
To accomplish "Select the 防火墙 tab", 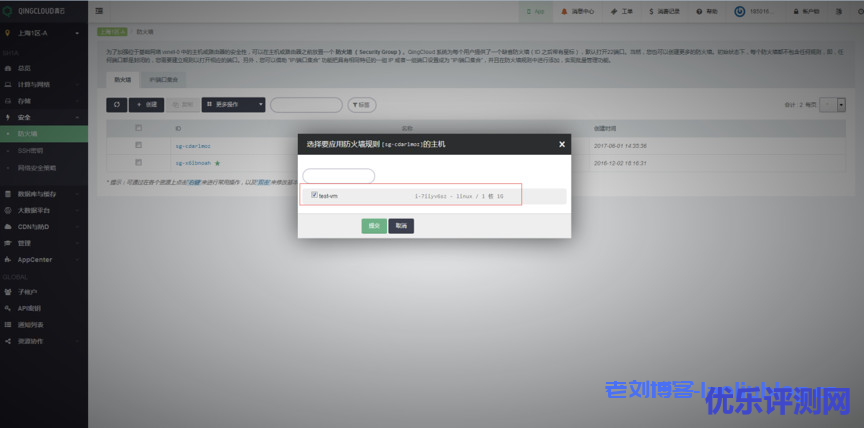I will 123,80.
